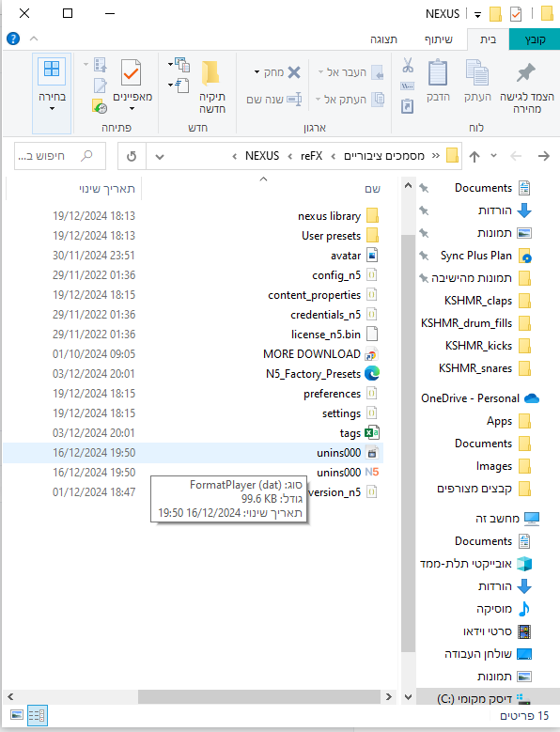Click the Paste shortcut icon in ribbon
Image resolution: width=560 pixels, height=732 pixels.
(408, 106)
